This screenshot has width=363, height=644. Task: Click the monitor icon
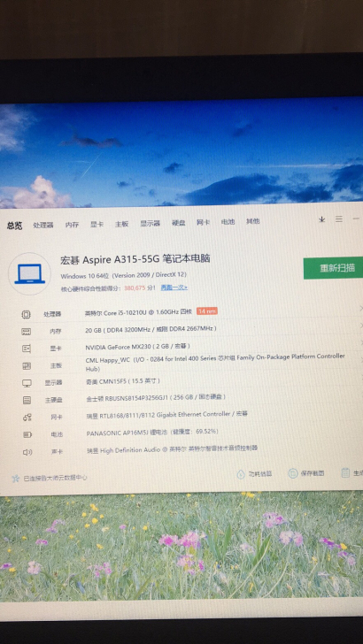pyautogui.click(x=27, y=383)
